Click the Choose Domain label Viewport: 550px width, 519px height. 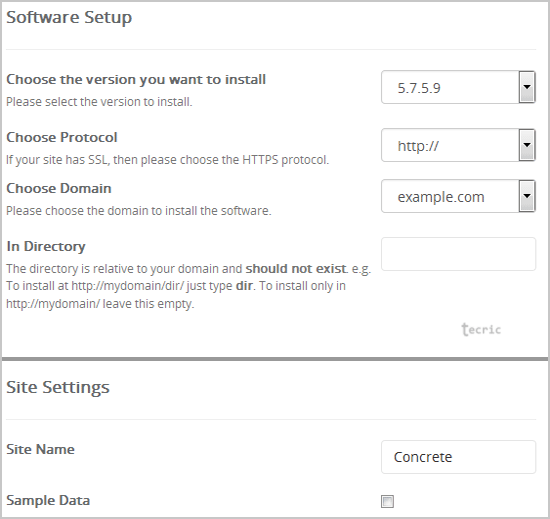59,188
